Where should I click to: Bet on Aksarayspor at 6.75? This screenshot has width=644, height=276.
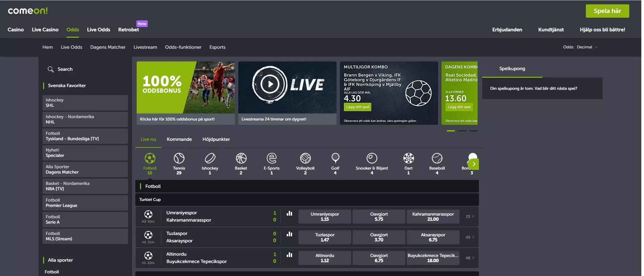pyautogui.click(x=433, y=237)
